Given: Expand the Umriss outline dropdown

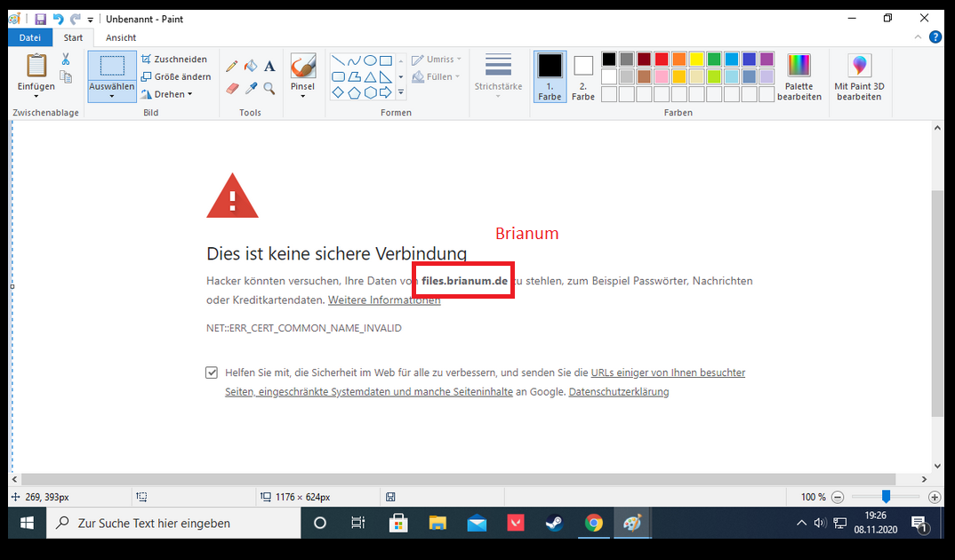Looking at the screenshot, I should pos(459,59).
